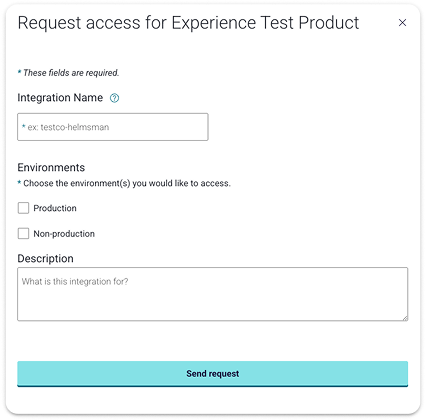Click the required asterisk inside the name field
Image resolution: width=426 pixels, height=420 pixels.
[x=24, y=126]
